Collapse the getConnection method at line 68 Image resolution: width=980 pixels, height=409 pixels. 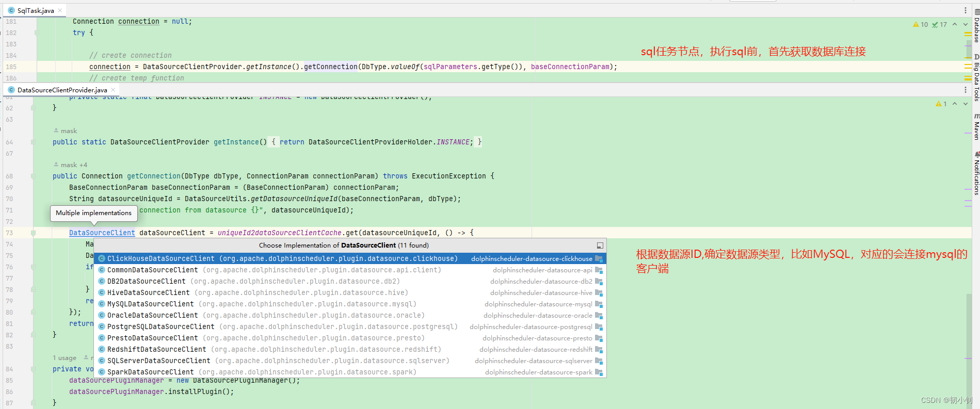tap(33, 176)
